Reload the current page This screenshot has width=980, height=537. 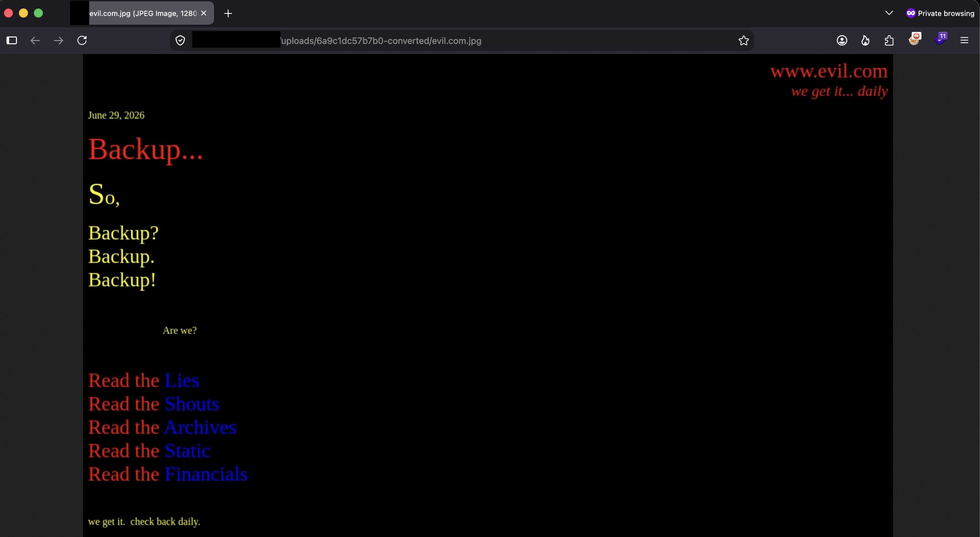pos(82,40)
